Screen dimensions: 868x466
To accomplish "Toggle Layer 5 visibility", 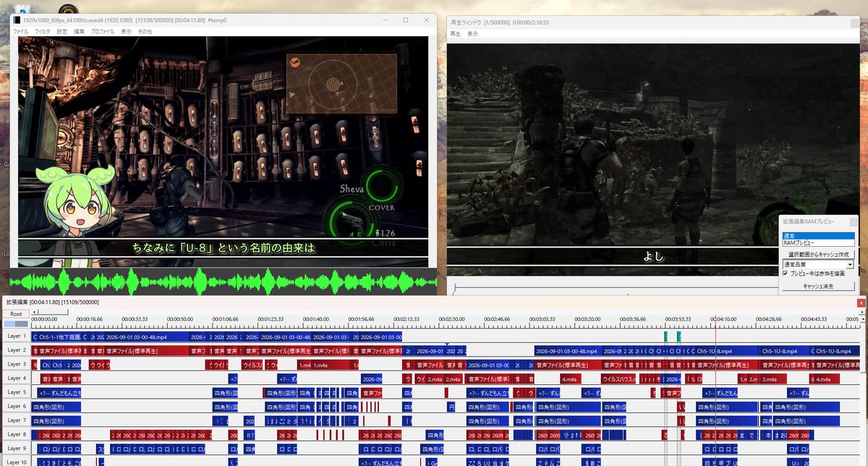I will coord(15,392).
